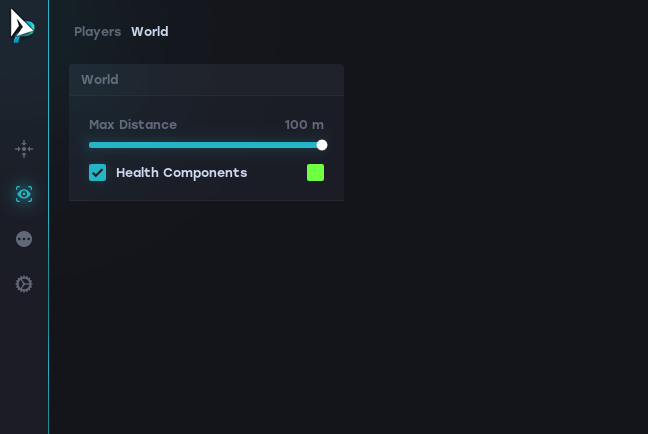
Task: Open the aim crosshair sidebar section
Action: click(24, 149)
